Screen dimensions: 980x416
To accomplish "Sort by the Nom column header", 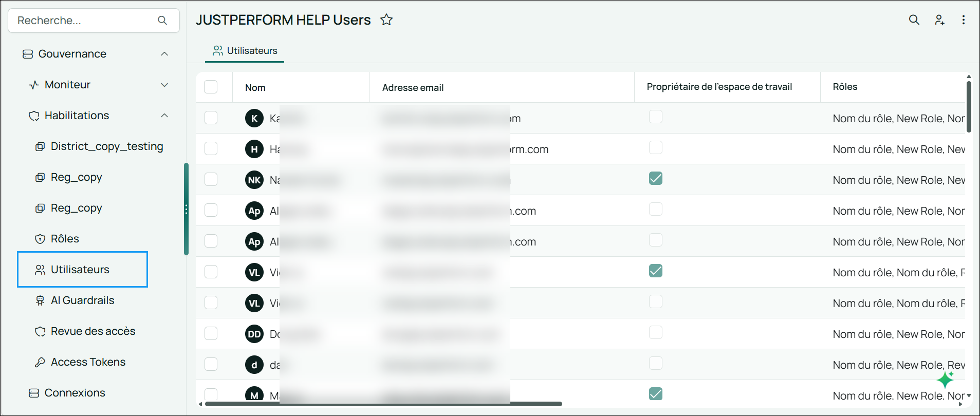I will click(255, 88).
